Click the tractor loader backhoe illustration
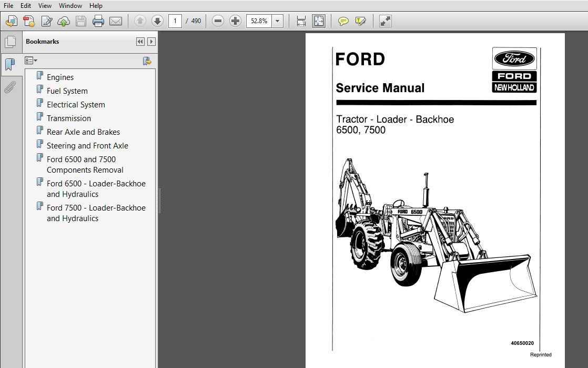The height and width of the screenshot is (368, 588). point(436,235)
